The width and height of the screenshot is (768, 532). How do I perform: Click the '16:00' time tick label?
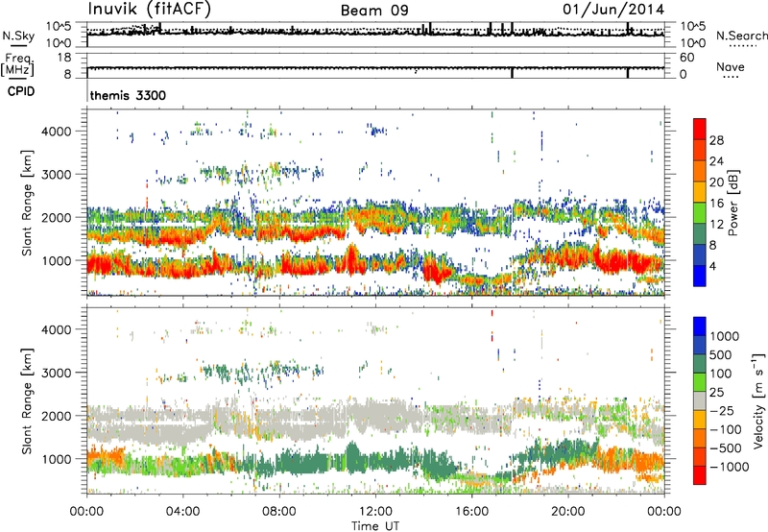coord(471,512)
